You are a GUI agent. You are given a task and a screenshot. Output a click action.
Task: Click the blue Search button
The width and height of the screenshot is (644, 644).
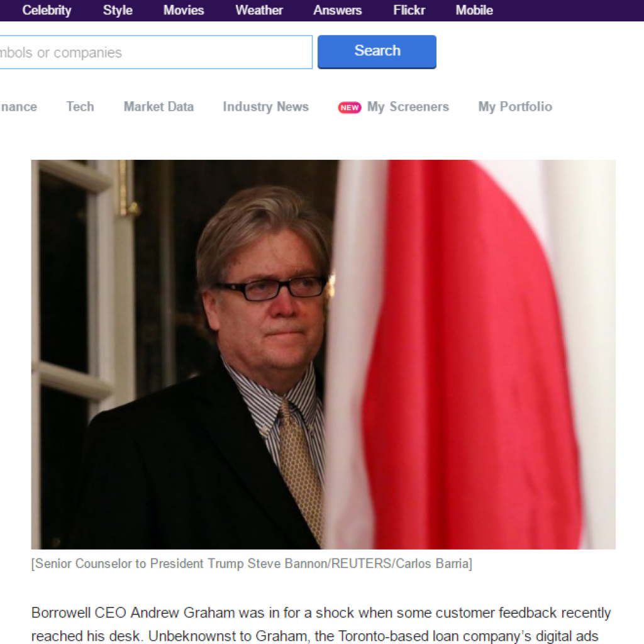(x=377, y=52)
